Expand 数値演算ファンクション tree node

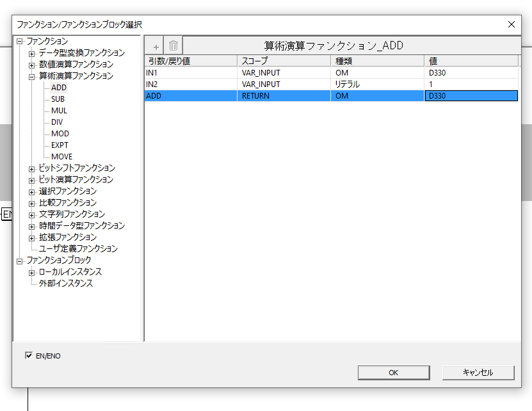pyautogui.click(x=31, y=65)
